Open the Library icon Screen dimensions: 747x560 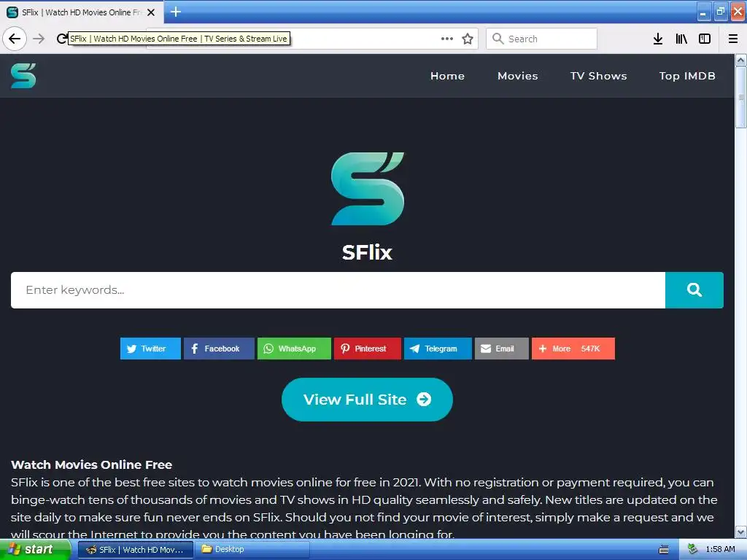(681, 39)
